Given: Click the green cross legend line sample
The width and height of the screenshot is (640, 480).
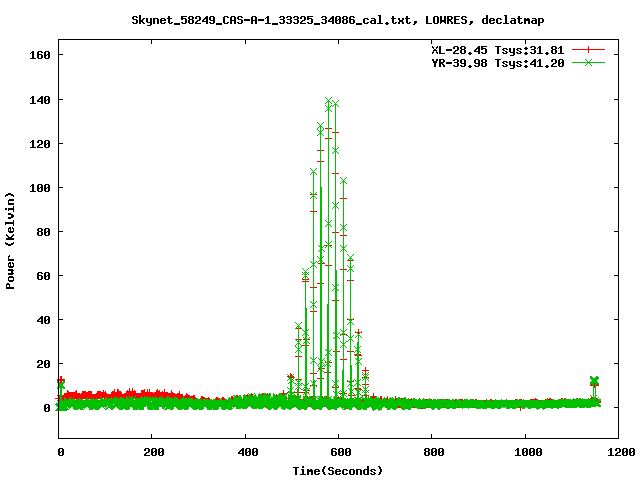Looking at the screenshot, I should (x=588, y=62).
